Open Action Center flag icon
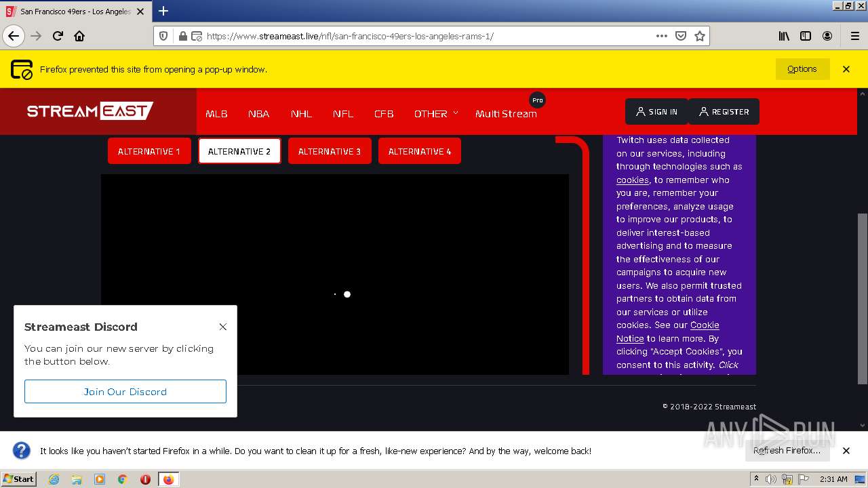 click(804, 479)
